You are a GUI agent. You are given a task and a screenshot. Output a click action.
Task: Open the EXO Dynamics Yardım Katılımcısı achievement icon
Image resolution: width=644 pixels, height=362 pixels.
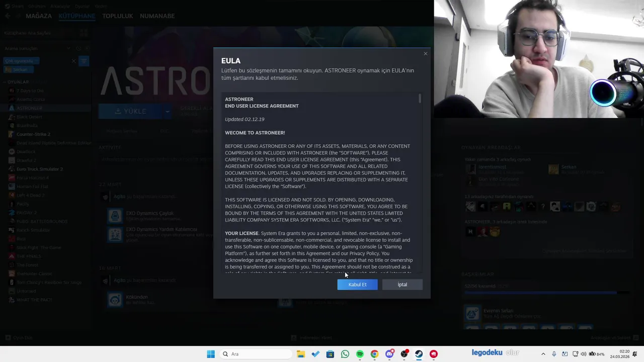coord(115,234)
